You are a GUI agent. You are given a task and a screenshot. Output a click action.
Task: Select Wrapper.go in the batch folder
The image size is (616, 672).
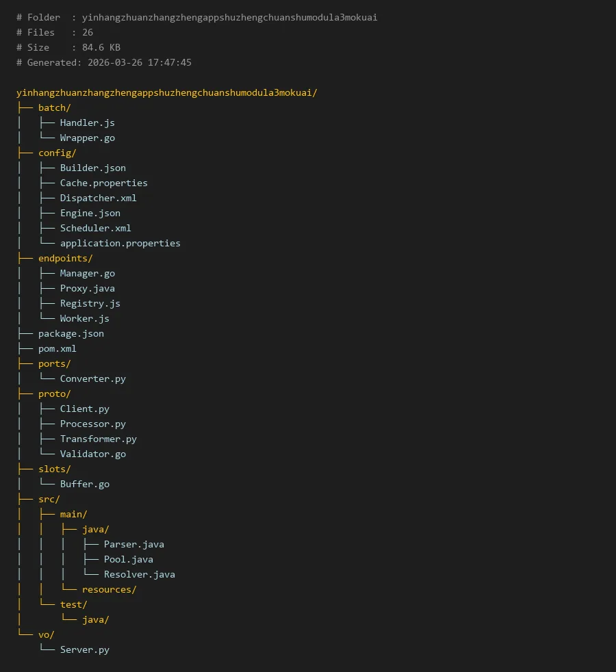pos(87,138)
